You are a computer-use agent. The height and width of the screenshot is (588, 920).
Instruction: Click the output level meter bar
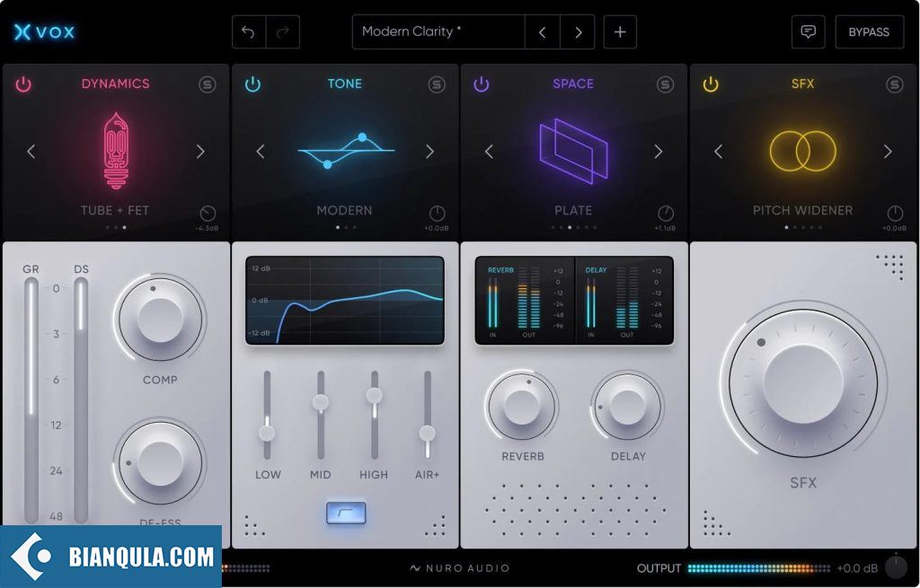(x=758, y=568)
